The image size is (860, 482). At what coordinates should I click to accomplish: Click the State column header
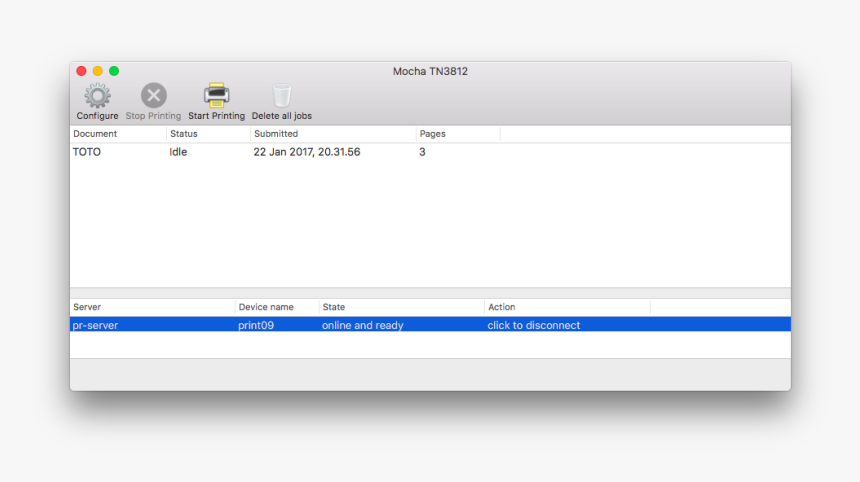401,307
